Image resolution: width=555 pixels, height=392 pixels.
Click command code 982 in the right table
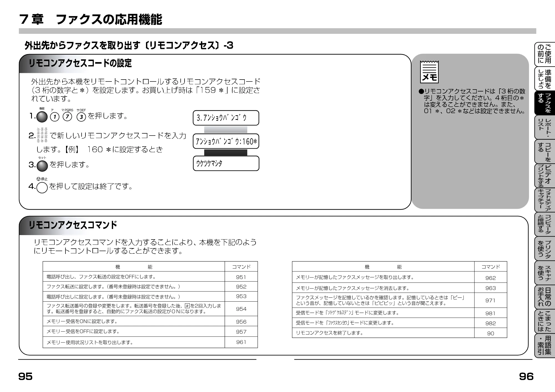point(491,323)
